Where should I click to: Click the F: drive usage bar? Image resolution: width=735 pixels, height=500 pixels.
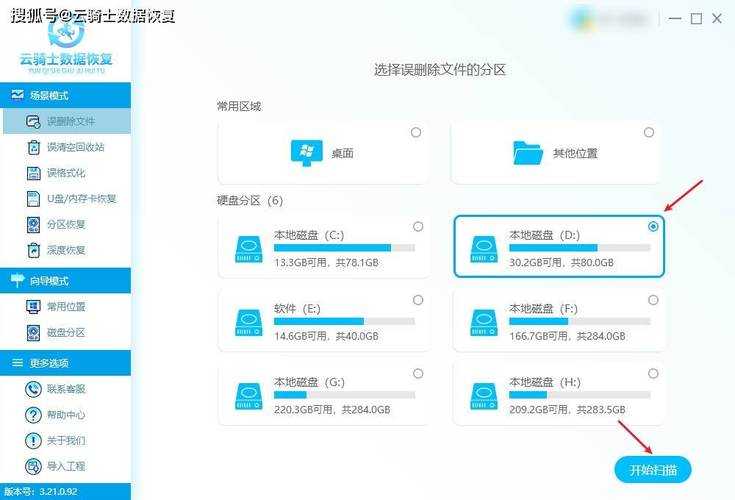tap(580, 321)
